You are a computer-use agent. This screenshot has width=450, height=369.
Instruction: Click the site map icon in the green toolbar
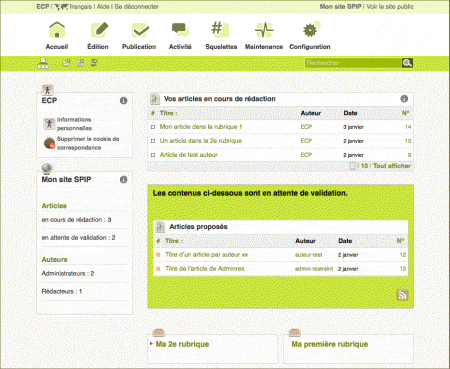[x=43, y=63]
